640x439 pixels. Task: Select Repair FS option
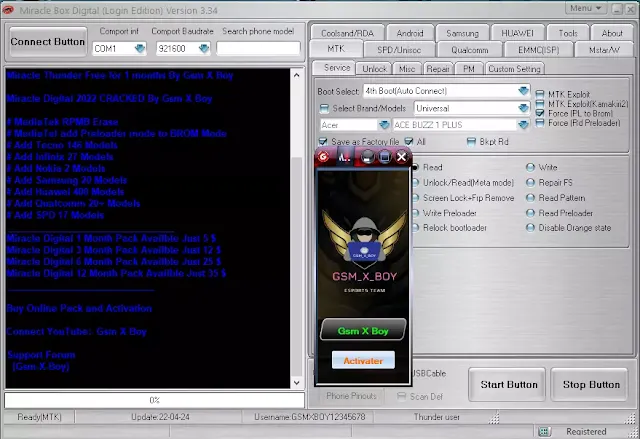tap(530, 182)
